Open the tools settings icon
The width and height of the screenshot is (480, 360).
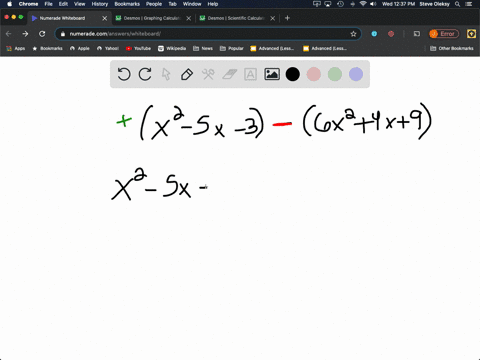click(x=208, y=74)
